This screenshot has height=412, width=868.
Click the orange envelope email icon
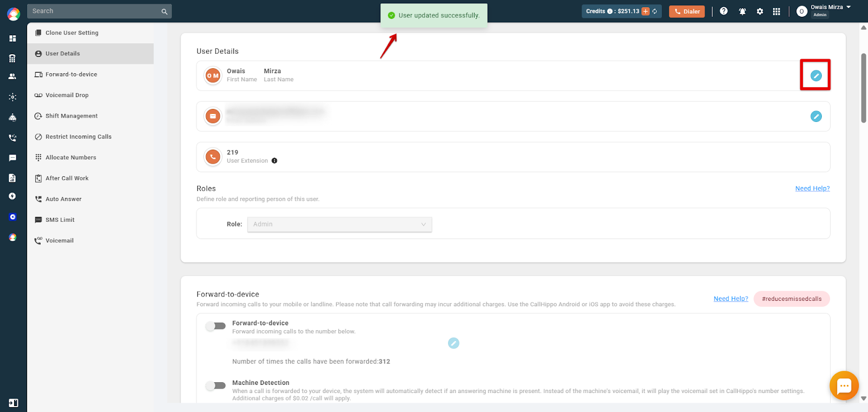[213, 117]
